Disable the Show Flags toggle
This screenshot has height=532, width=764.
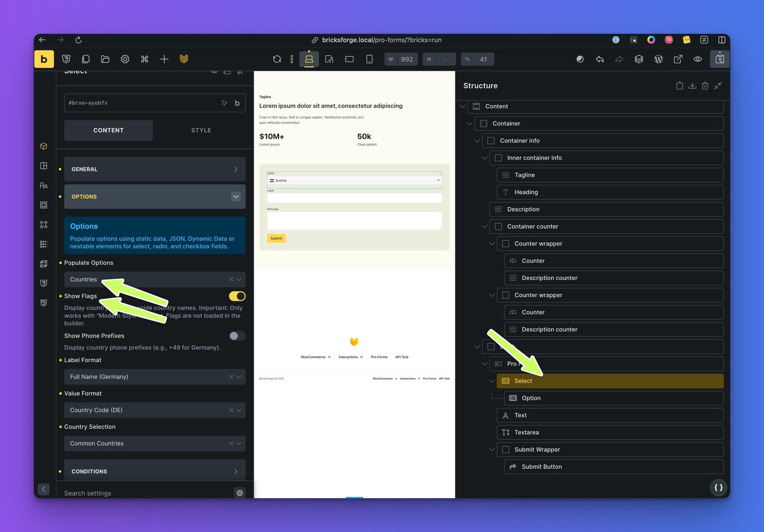pyautogui.click(x=237, y=296)
